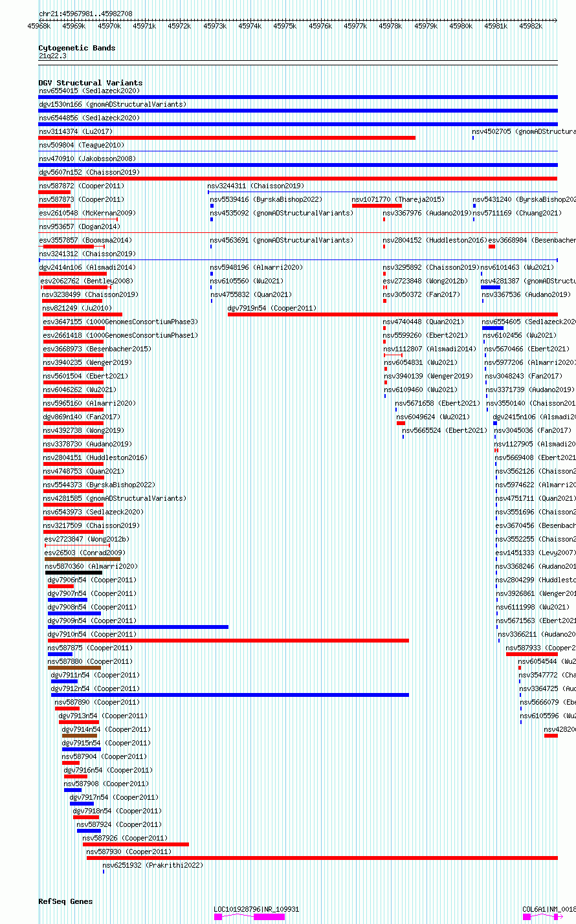Select the dgv1530n166 gnomAD variant label
Screen dimensions: 576x924
click(x=113, y=104)
